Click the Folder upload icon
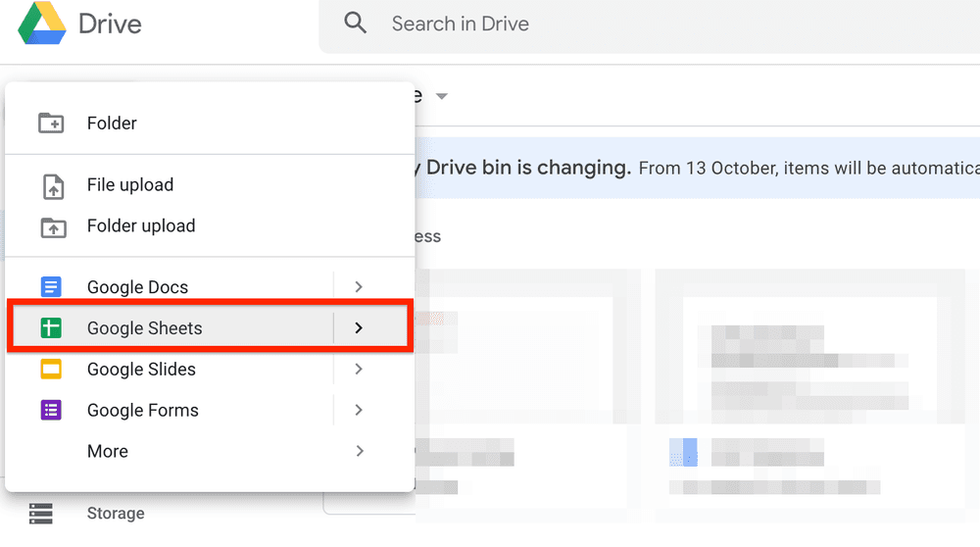This screenshot has width=980, height=547. pyautogui.click(x=51, y=226)
